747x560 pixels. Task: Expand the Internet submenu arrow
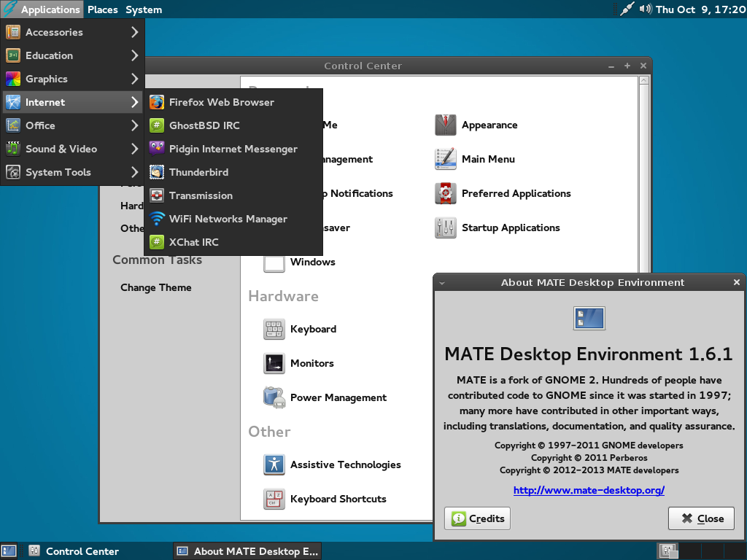click(x=135, y=102)
